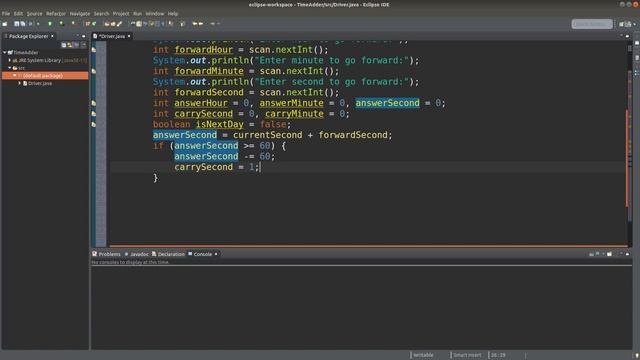Open Package Explorer view menu
Screen dimensions: 640x360
click(83, 45)
